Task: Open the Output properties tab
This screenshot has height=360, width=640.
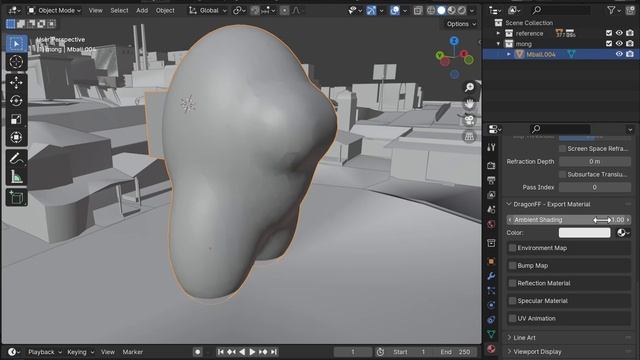Action: [x=491, y=180]
